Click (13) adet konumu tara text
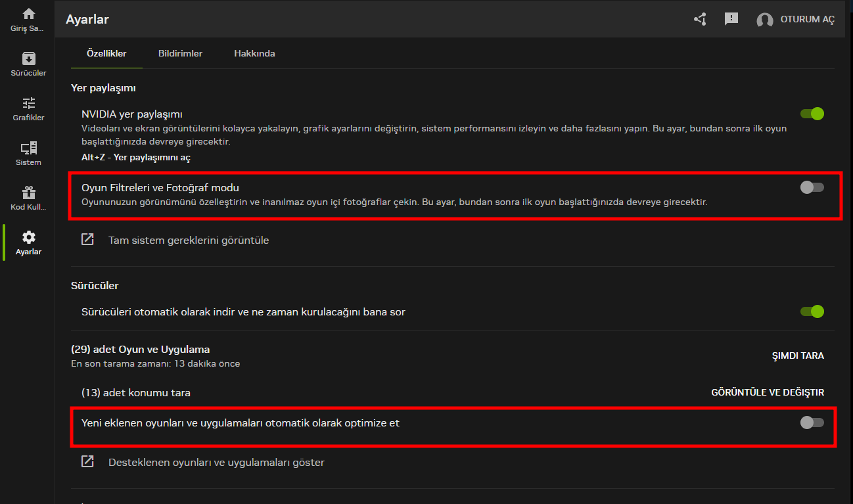 click(x=136, y=393)
